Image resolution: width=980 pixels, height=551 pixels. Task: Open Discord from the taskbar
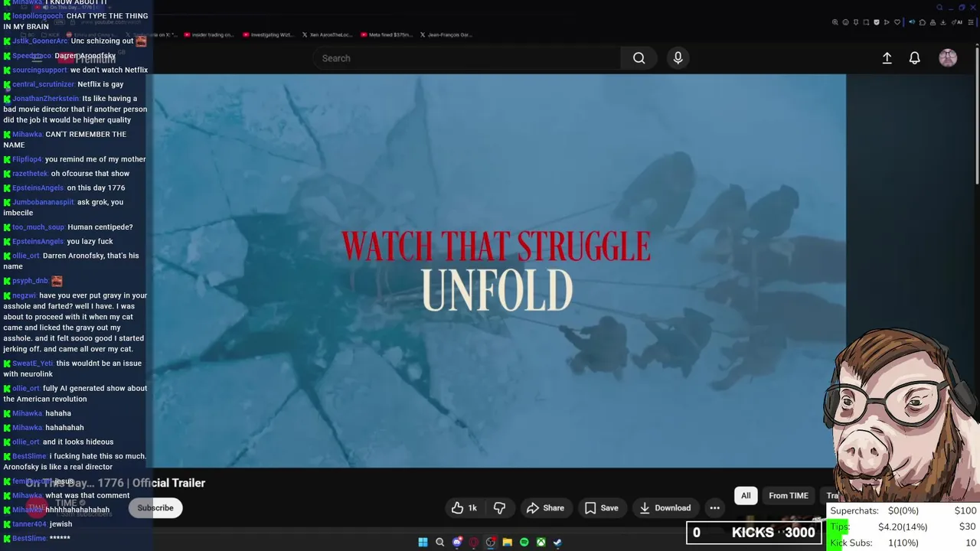click(x=457, y=543)
